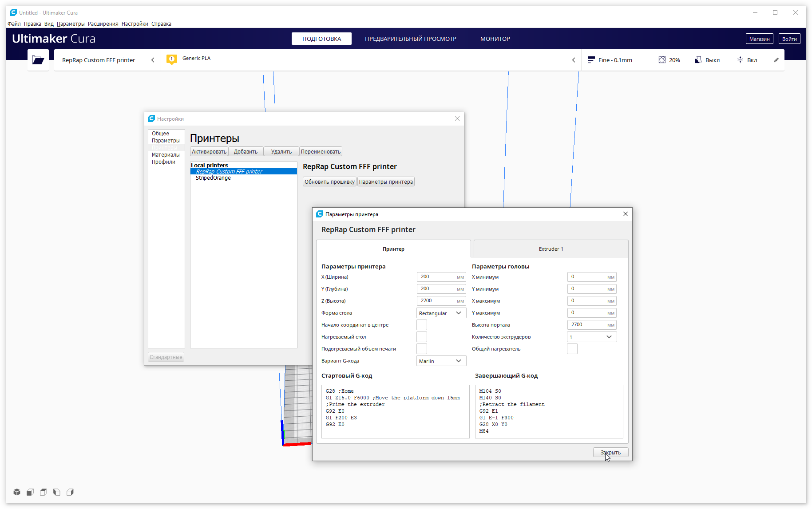Close the Параметры принтера dialog with X
Viewport: 812px width, 509px height.
pyautogui.click(x=625, y=214)
